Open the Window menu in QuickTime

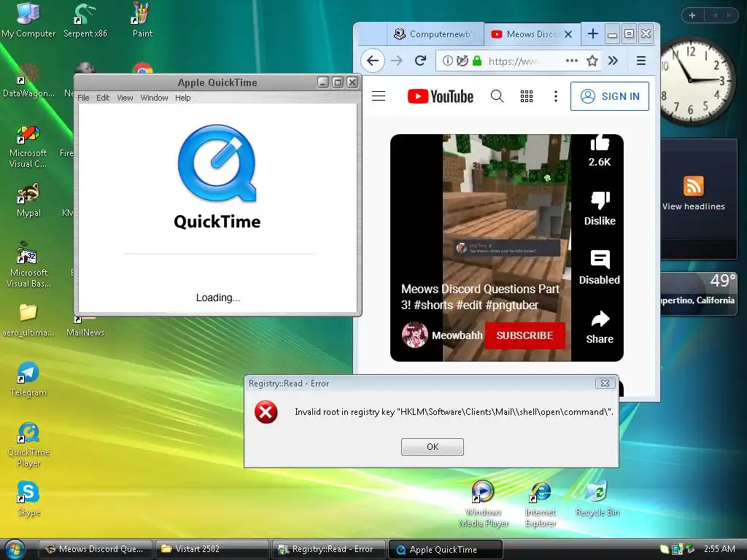tap(154, 98)
